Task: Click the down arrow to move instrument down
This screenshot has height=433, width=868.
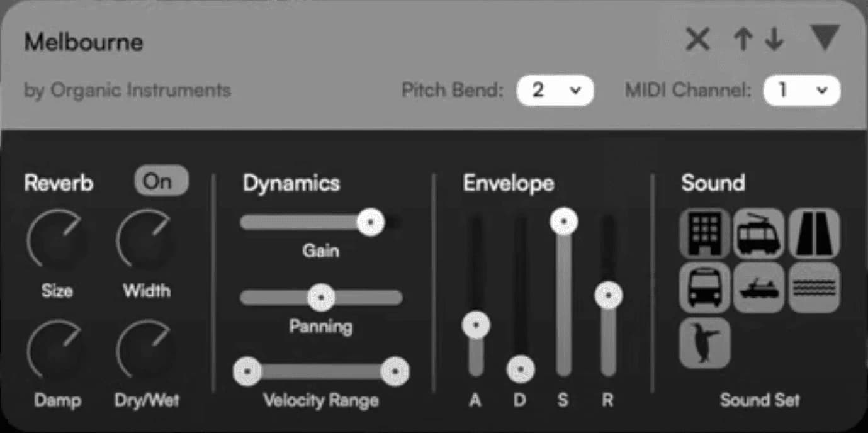Action: [x=774, y=40]
